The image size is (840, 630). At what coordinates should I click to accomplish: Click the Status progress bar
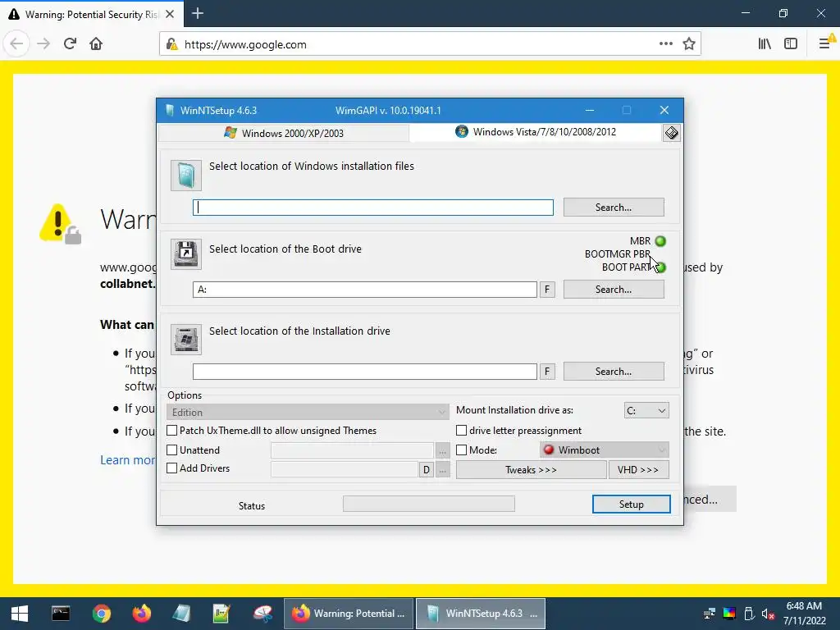(428, 504)
